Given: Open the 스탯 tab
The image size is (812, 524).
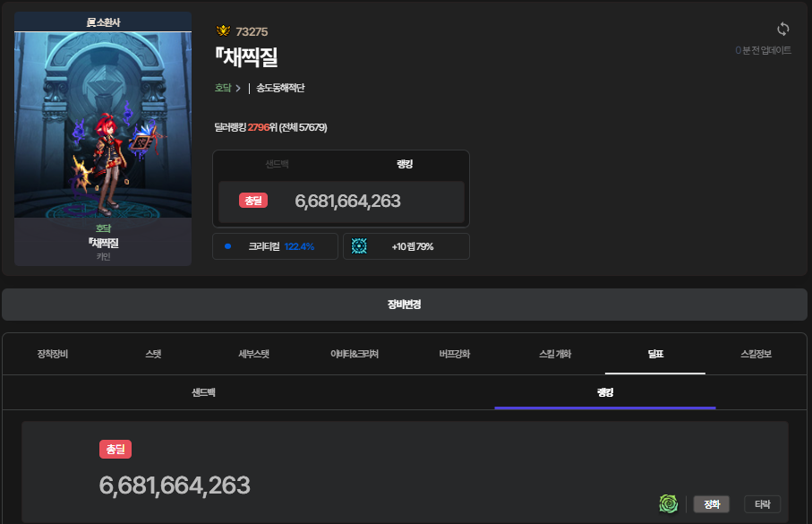Looking at the screenshot, I should (x=153, y=354).
